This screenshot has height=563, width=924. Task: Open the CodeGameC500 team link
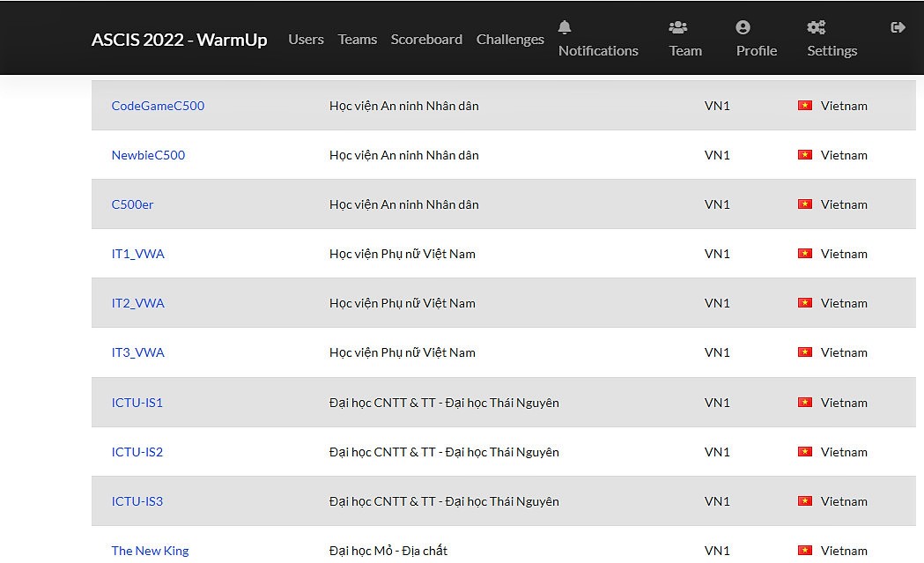(x=158, y=106)
